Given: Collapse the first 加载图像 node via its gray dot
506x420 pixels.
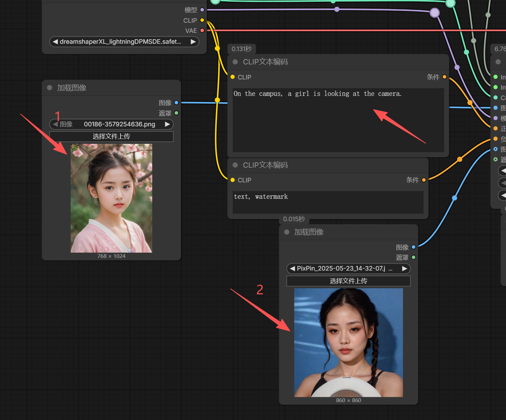Looking at the screenshot, I should pos(50,87).
